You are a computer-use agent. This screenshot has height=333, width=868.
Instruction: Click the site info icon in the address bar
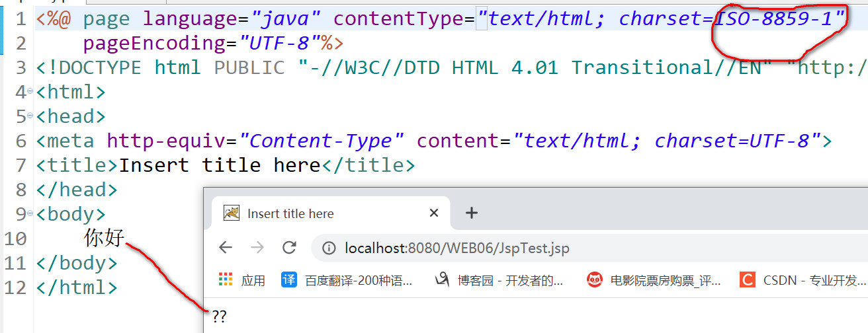pyautogui.click(x=329, y=248)
